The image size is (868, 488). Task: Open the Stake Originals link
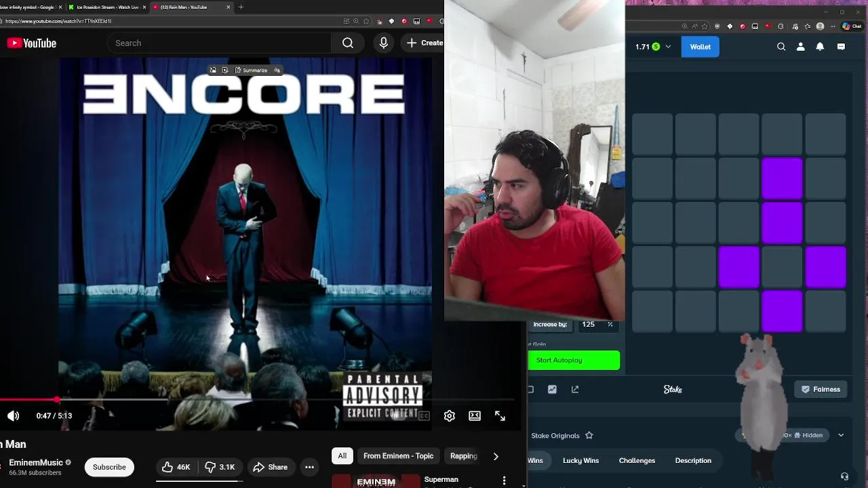click(555, 436)
